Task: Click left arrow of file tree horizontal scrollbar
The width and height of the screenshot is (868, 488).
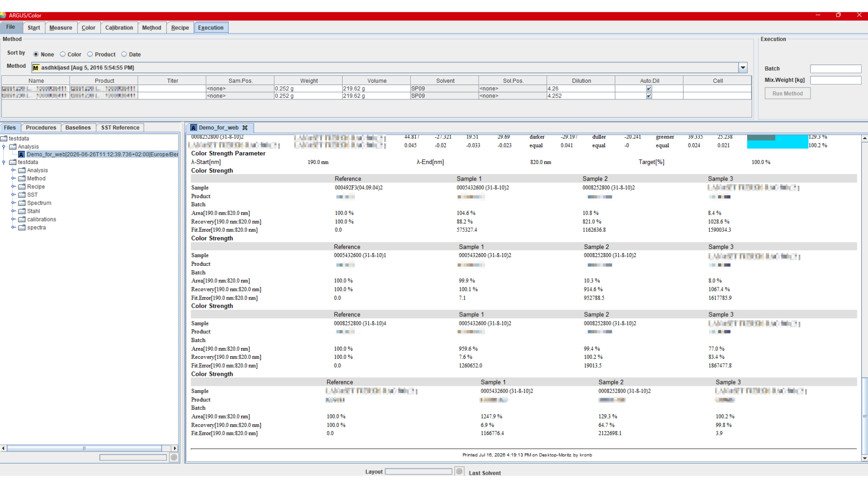Action: pos(4,448)
